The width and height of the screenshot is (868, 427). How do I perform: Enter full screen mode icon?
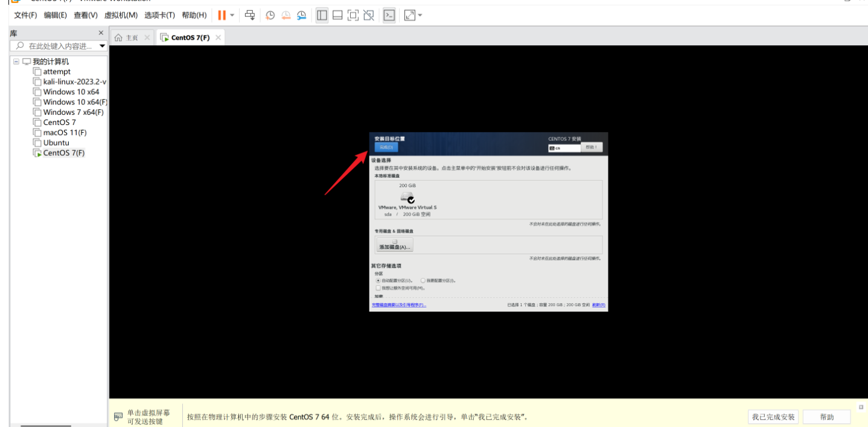point(354,15)
